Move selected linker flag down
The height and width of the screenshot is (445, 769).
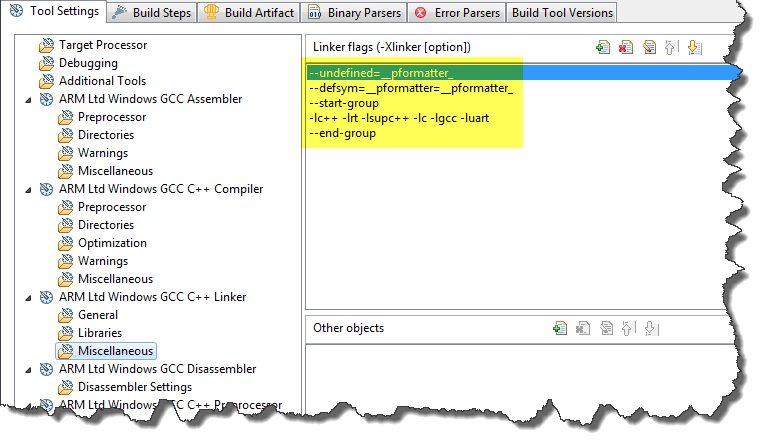(693, 47)
